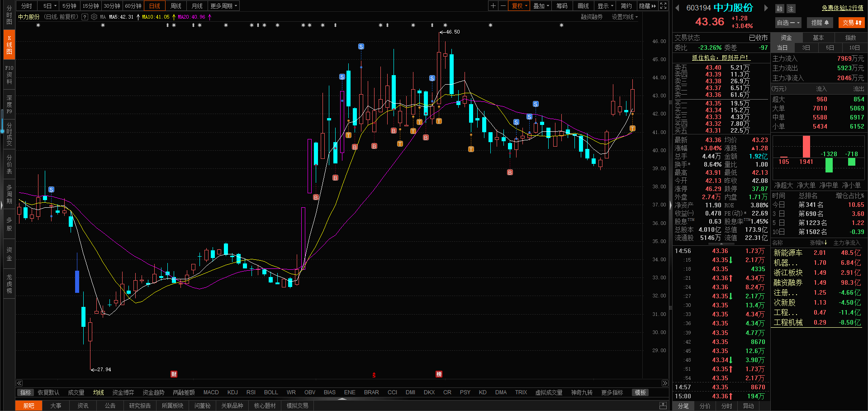
Task: Switch to 周线 weekly chart tab
Action: point(176,6)
